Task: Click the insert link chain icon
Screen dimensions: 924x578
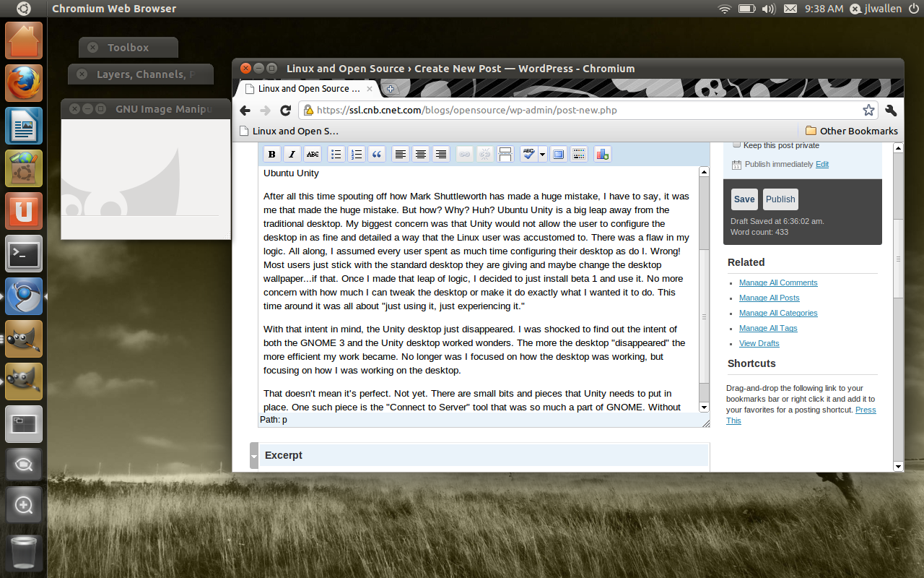Action: (465, 154)
